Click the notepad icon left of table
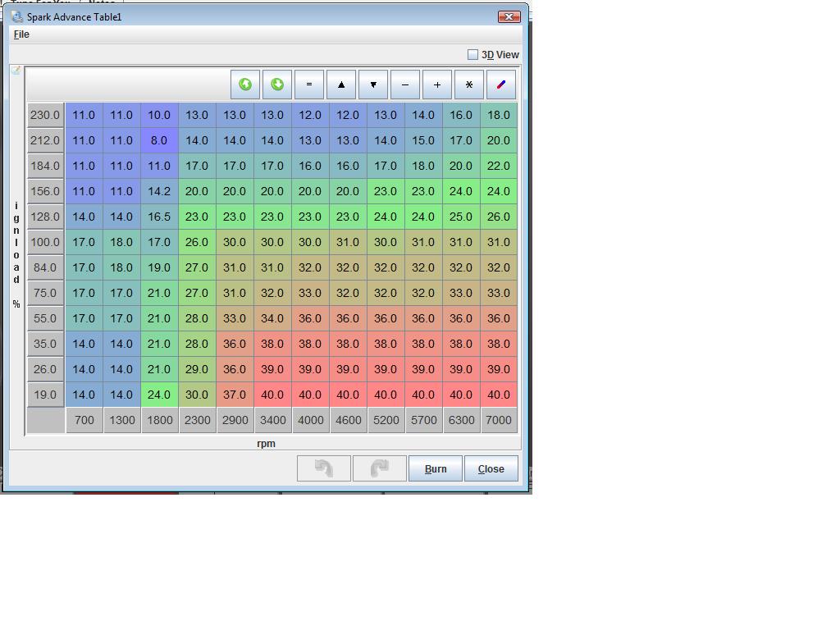Image resolution: width=840 pixels, height=630 pixels. tap(16, 71)
